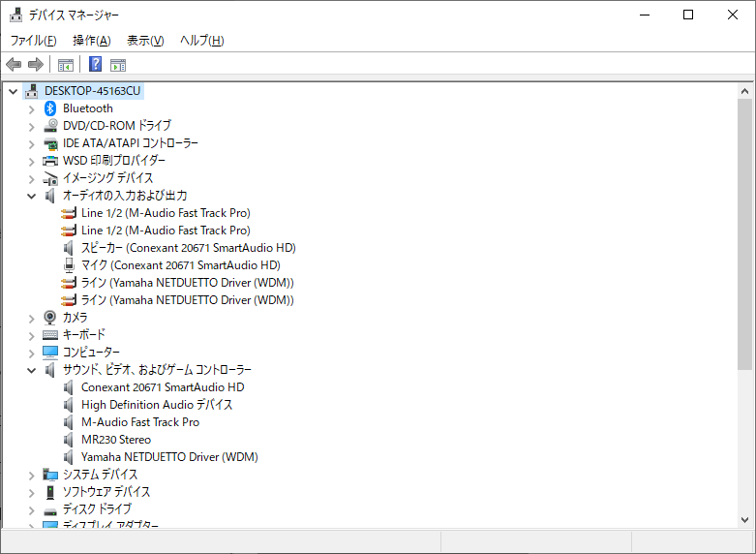Click the コンピューター monitor icon

pos(50,353)
